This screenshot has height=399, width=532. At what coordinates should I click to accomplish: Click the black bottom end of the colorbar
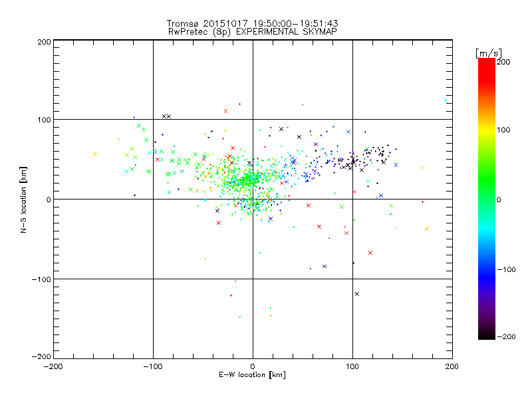click(487, 334)
